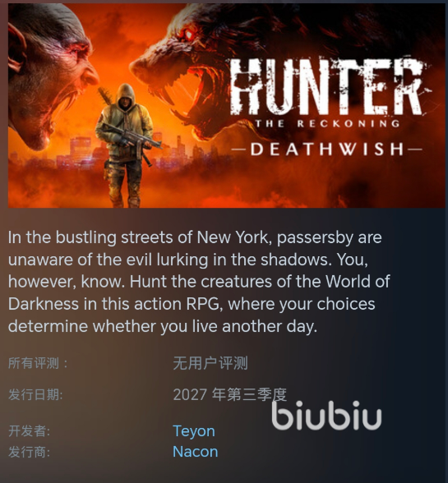Click the 开发者 label
448x483 pixels.
pyautogui.click(x=30, y=431)
